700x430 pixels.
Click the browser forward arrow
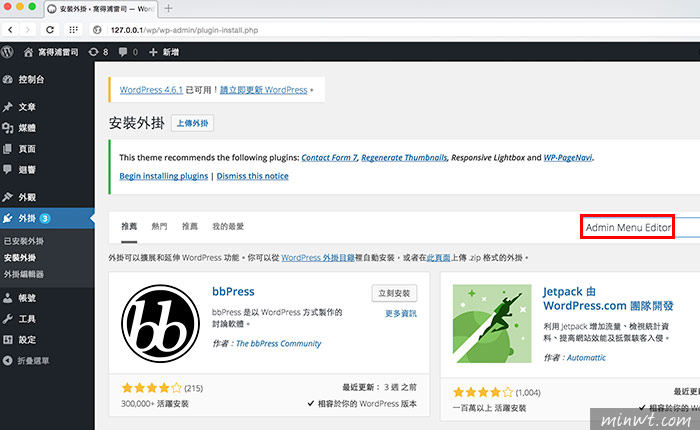pos(28,30)
